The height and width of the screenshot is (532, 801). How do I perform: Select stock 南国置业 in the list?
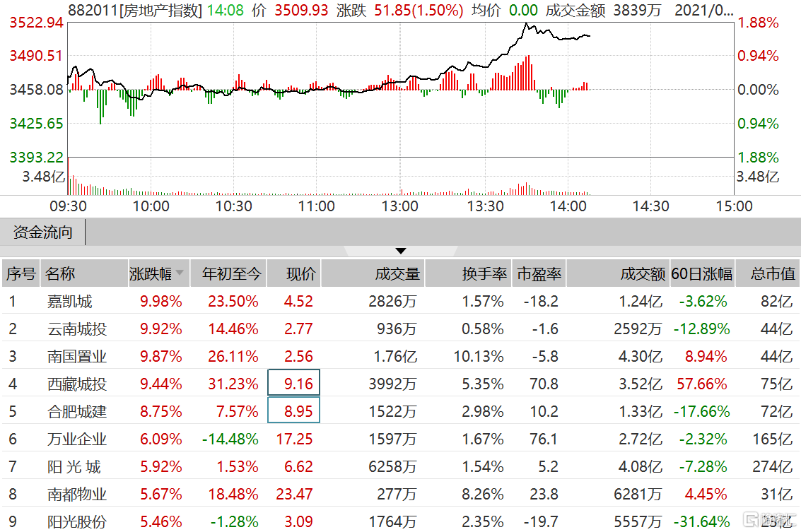77,356
